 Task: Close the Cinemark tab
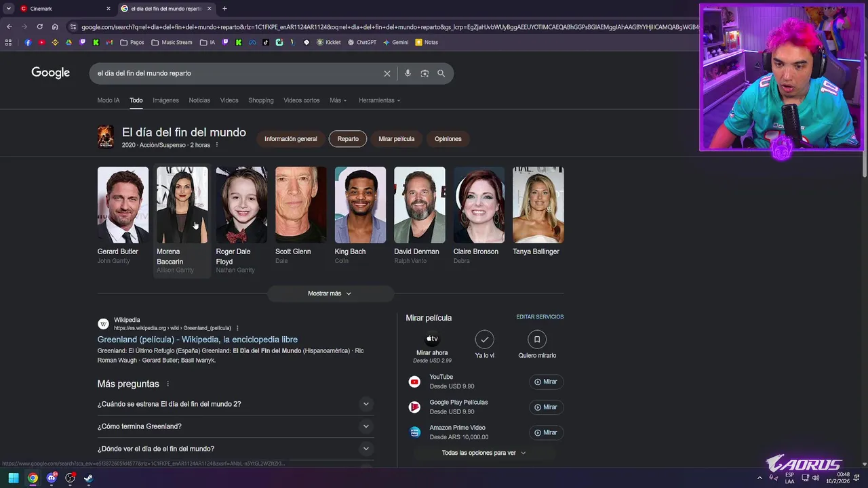click(108, 9)
